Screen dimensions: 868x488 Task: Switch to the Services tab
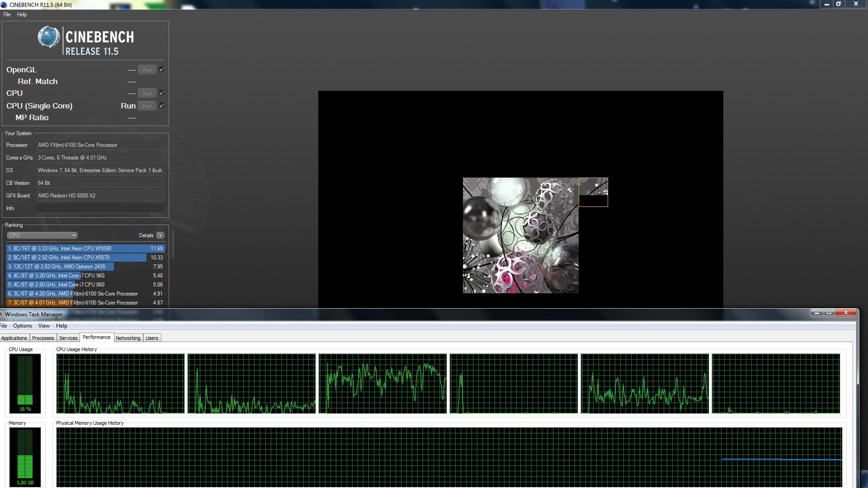tap(68, 338)
